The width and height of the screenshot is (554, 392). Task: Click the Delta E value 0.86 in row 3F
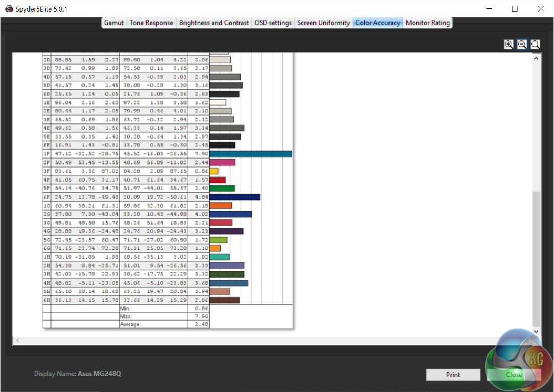pyautogui.click(x=201, y=171)
